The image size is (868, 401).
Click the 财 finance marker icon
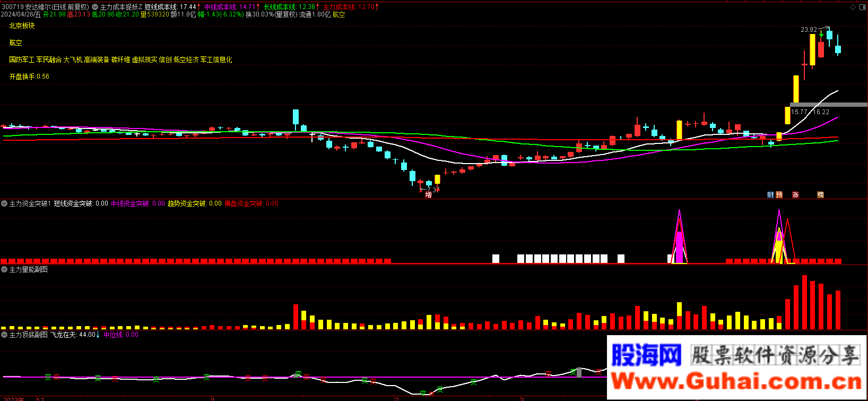770,195
